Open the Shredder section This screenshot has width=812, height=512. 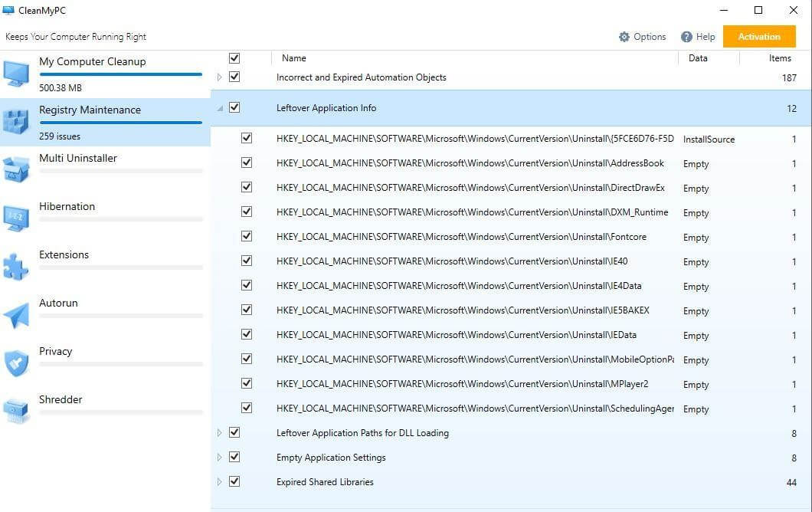(105, 412)
